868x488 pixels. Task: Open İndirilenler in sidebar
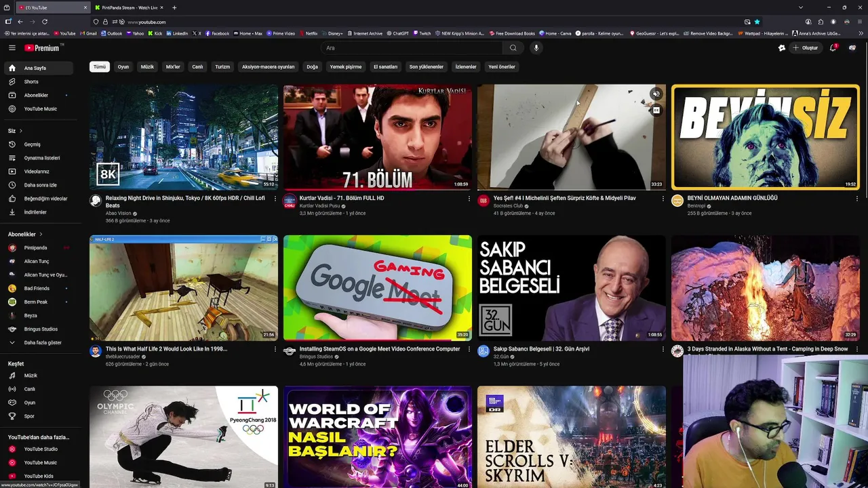[39, 212]
